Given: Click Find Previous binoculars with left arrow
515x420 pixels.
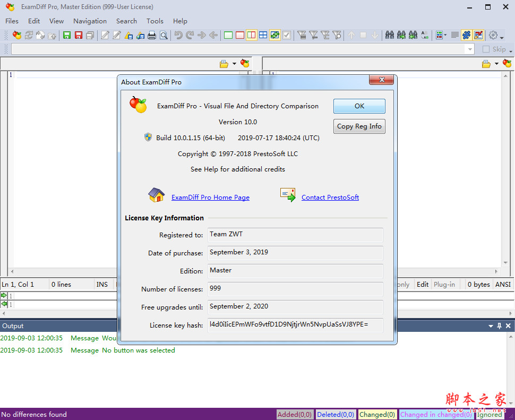Looking at the screenshot, I should point(413,35).
